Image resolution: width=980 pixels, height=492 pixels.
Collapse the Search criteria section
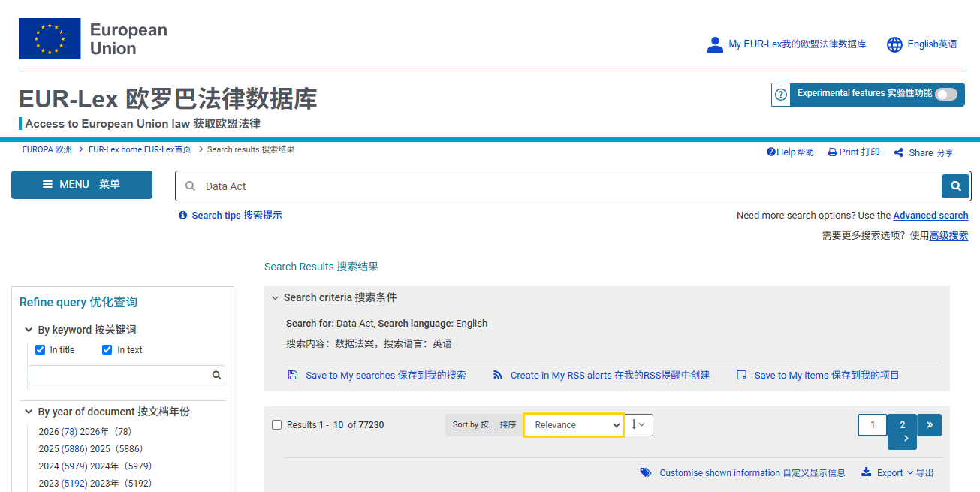[x=275, y=297]
